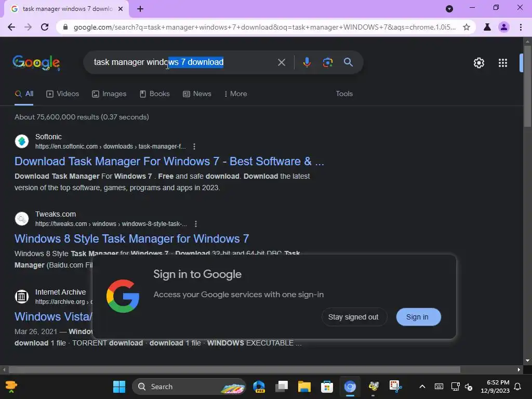Open Google quick settings gear
The image size is (532, 399).
click(x=478, y=63)
